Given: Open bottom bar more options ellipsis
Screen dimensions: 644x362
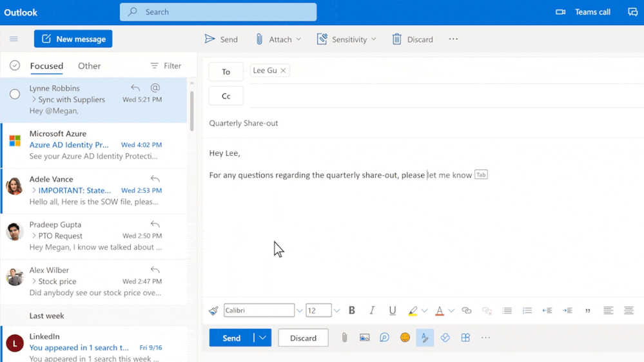Looking at the screenshot, I should pos(485,338).
